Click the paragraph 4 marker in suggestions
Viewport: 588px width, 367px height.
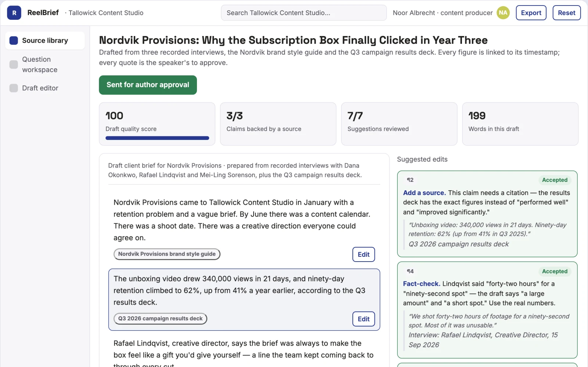click(410, 271)
